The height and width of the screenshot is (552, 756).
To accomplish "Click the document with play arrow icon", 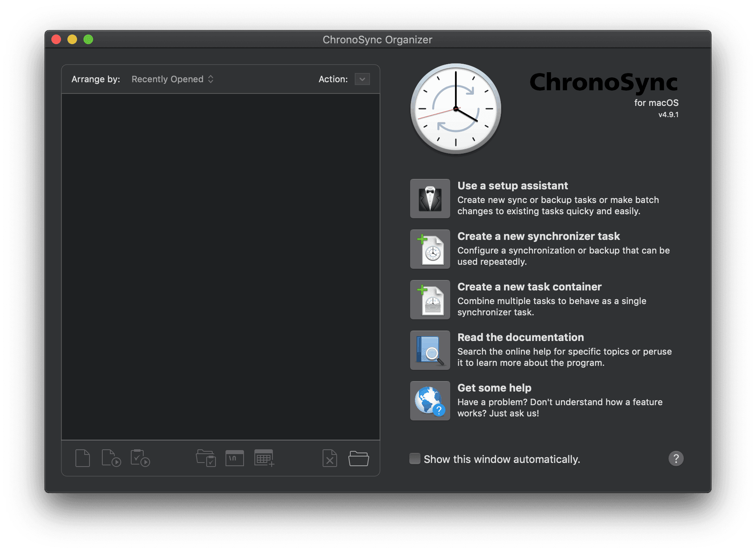I will [111, 458].
